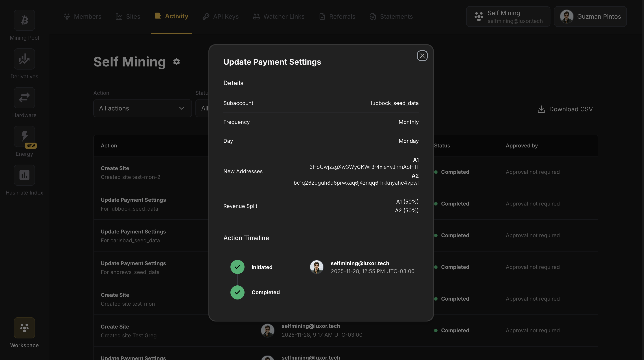644x360 pixels.
Task: Click the NEW badge on Energy
Action: click(31, 145)
